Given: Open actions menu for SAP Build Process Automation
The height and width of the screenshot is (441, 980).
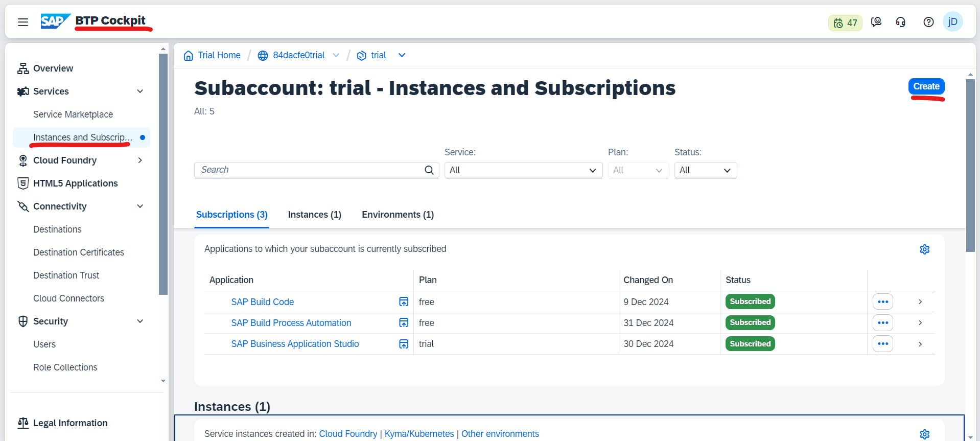Looking at the screenshot, I should [x=882, y=323].
